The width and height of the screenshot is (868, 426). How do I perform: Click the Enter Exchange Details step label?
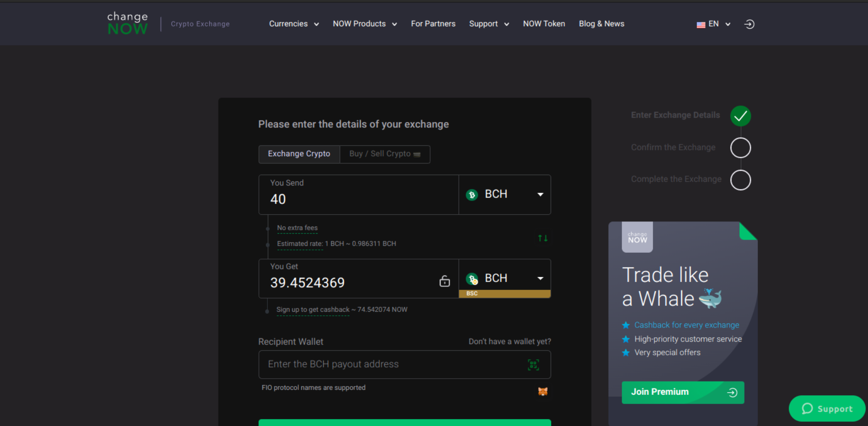click(x=675, y=115)
